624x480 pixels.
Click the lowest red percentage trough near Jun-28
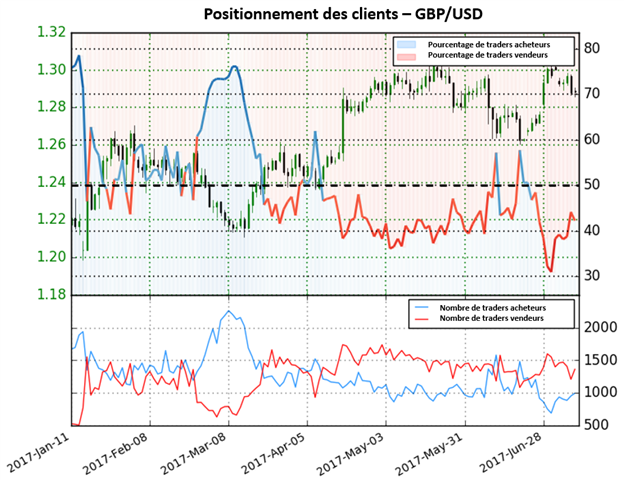(x=551, y=271)
